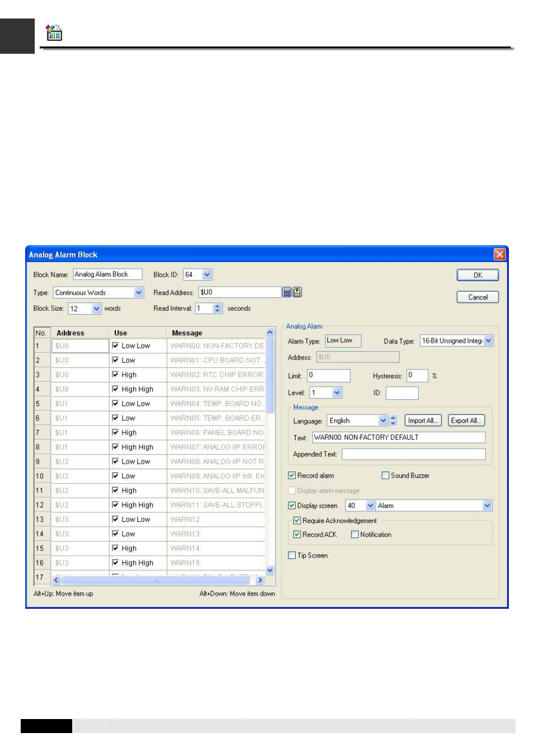Click the Block Name input field
Screen dimensions: 534x756
pos(107,274)
